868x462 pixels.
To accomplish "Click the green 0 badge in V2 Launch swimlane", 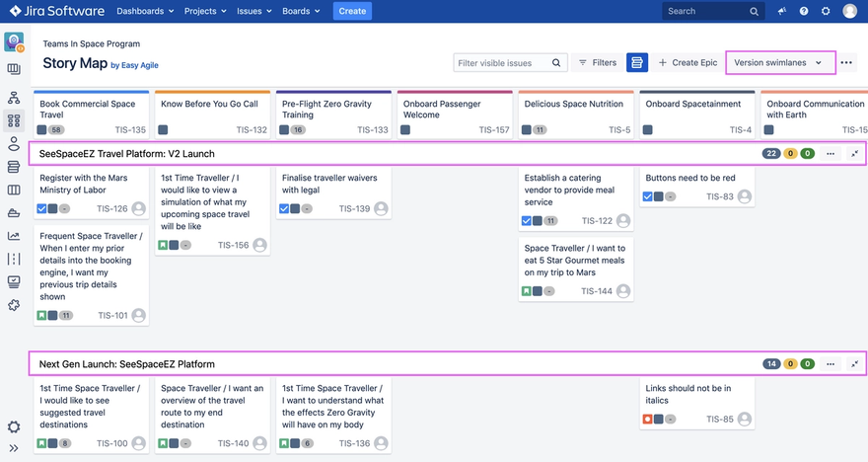I will pos(808,153).
